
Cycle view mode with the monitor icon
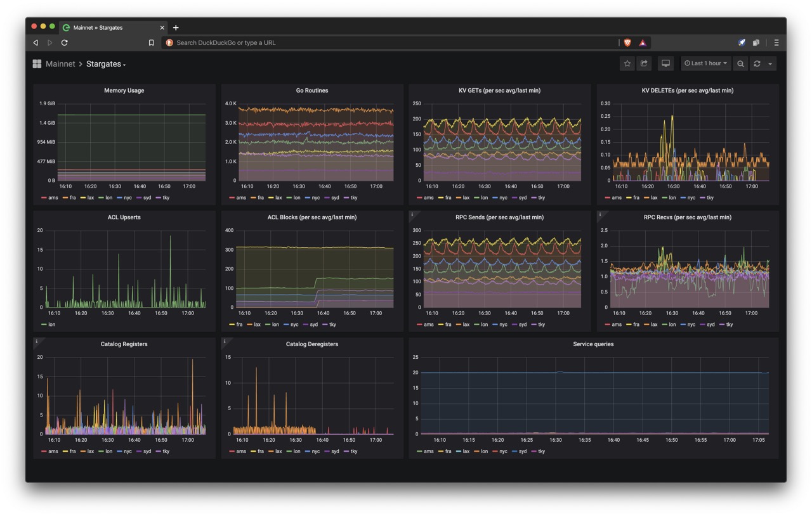pos(665,63)
